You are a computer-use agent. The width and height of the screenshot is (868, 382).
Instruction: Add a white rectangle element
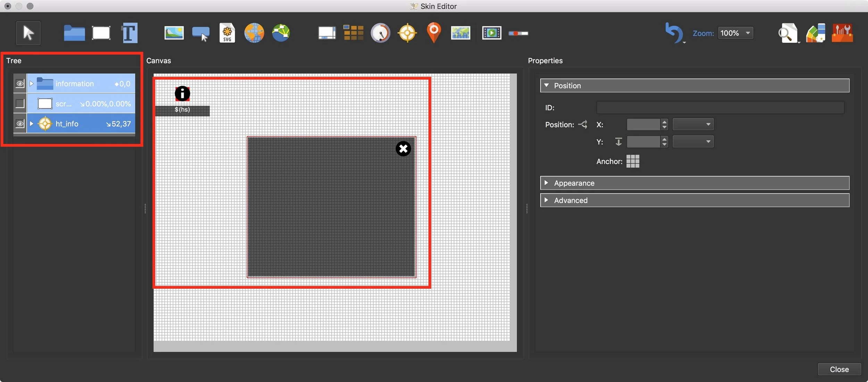101,33
